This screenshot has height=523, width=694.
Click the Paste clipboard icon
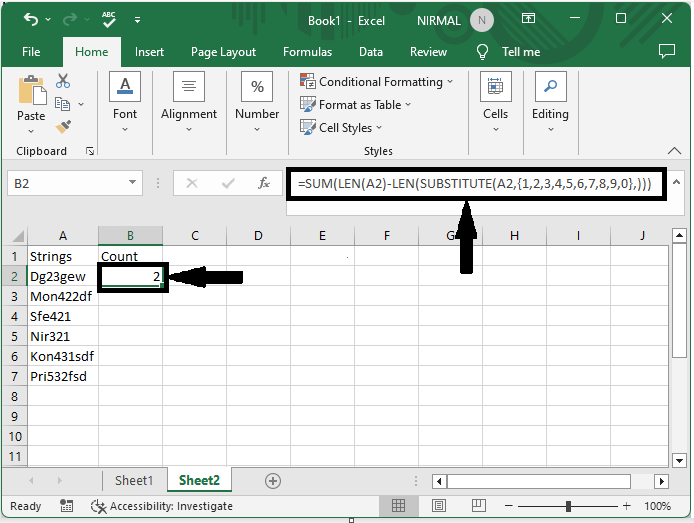[32, 91]
